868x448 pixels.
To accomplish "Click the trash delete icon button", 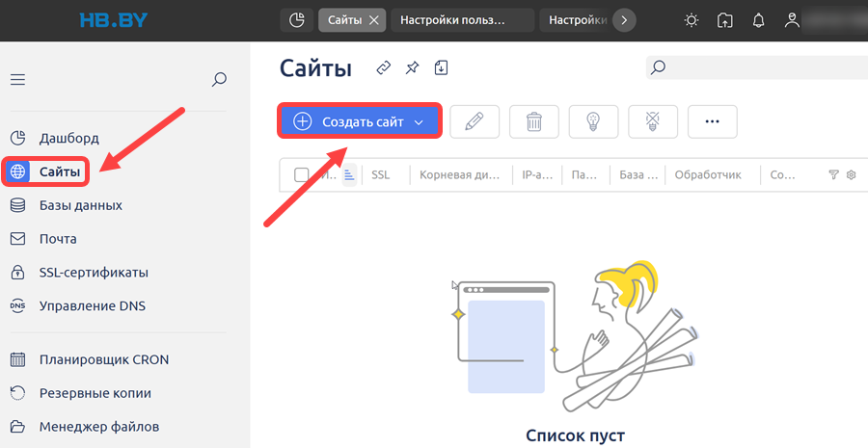I will pyautogui.click(x=533, y=121).
